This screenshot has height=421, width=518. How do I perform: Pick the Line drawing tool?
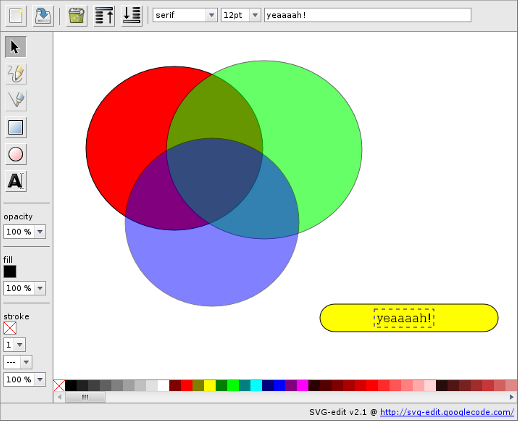pyautogui.click(x=16, y=100)
